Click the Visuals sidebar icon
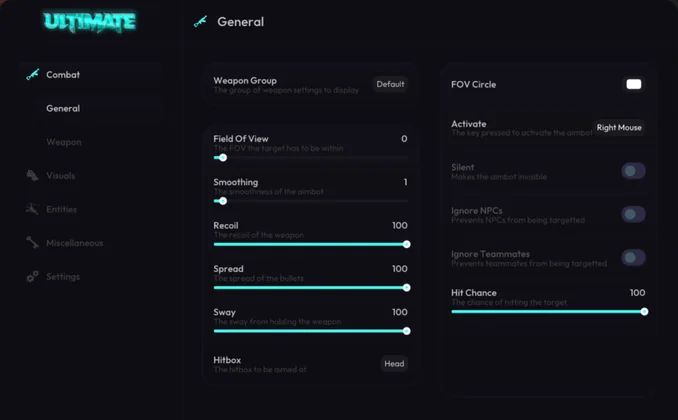The image size is (678, 420). point(32,176)
